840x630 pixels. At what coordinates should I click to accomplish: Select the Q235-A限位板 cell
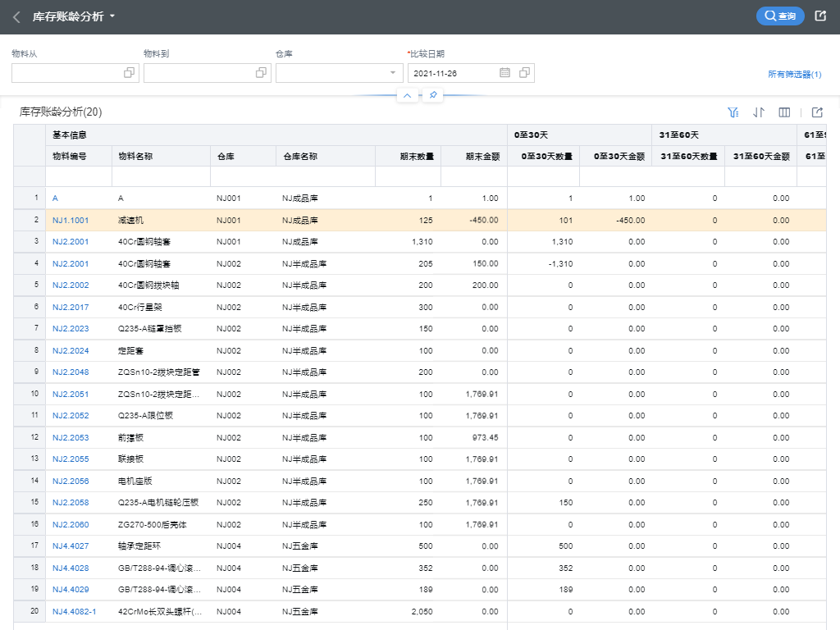point(161,415)
